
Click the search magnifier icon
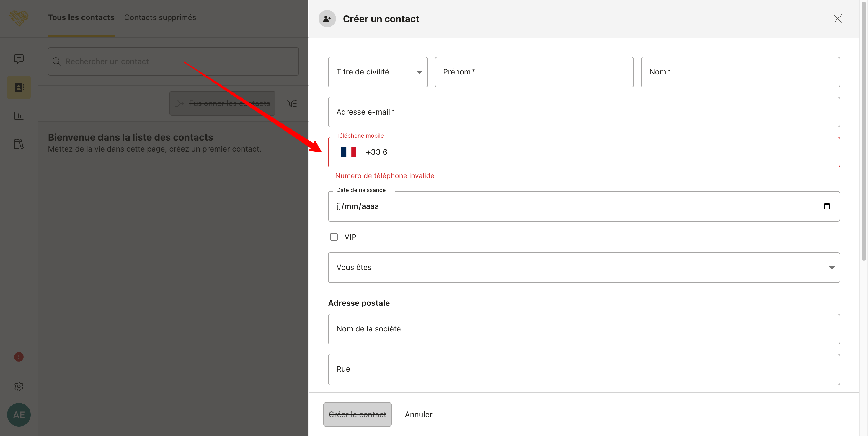[x=57, y=61]
